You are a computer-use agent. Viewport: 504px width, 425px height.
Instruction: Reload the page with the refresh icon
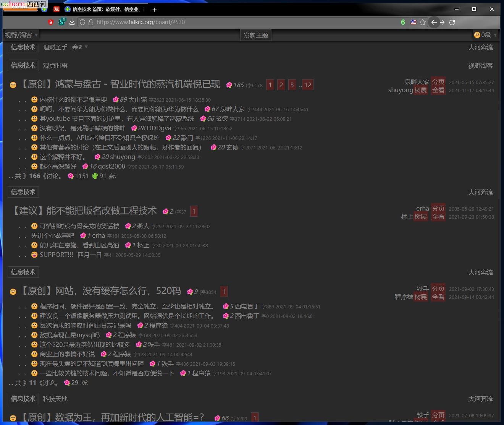click(452, 22)
